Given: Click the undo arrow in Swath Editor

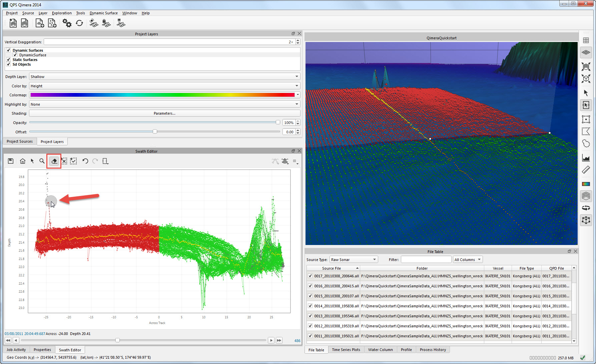Looking at the screenshot, I should tap(85, 161).
